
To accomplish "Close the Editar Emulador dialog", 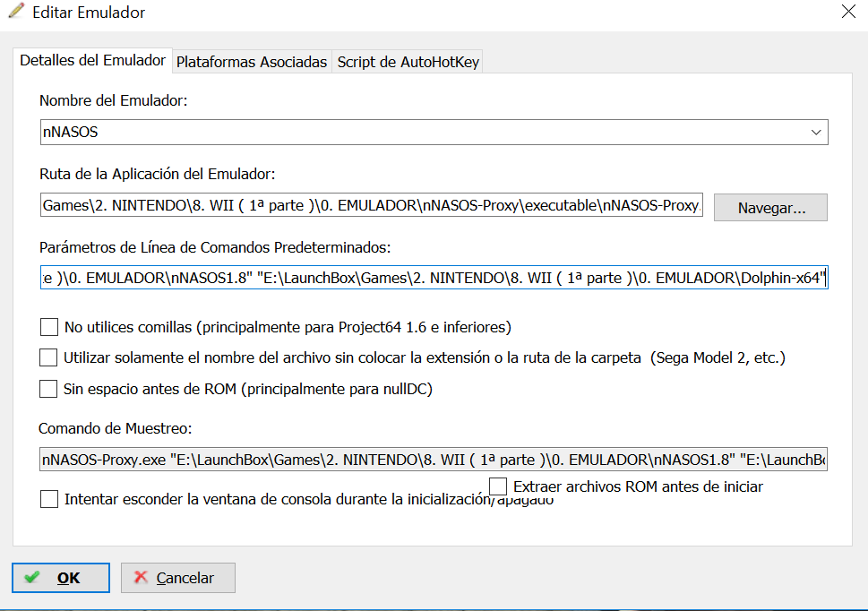I will pyautogui.click(x=848, y=12).
